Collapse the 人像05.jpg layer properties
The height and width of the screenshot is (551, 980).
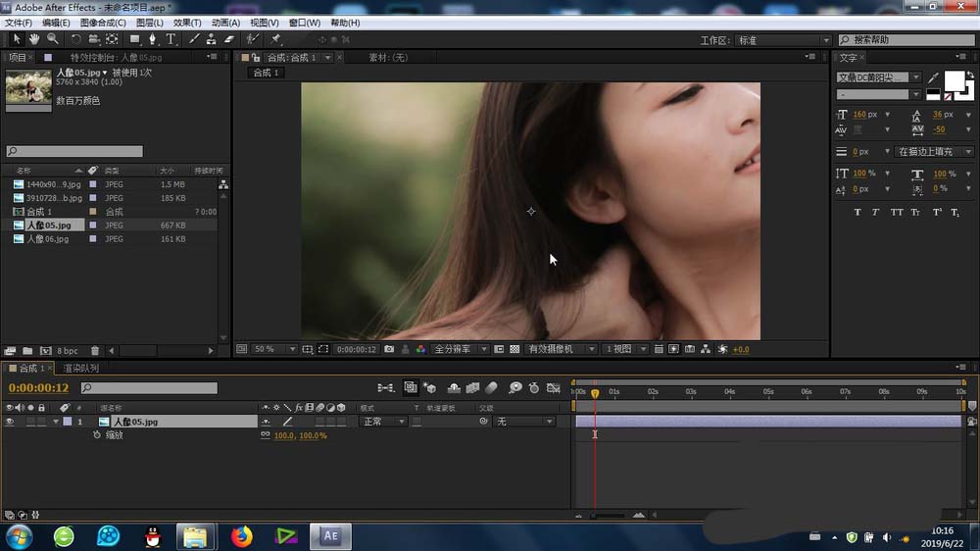pos(56,422)
